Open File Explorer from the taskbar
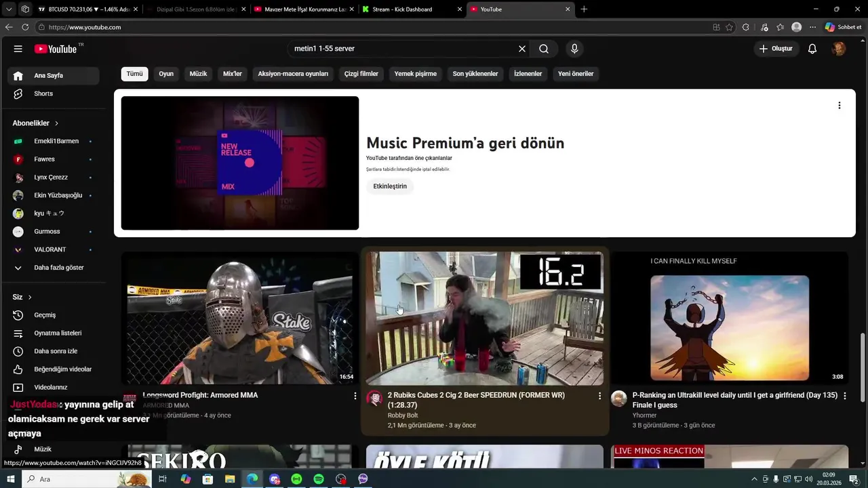The width and height of the screenshot is (868, 488). click(230, 479)
